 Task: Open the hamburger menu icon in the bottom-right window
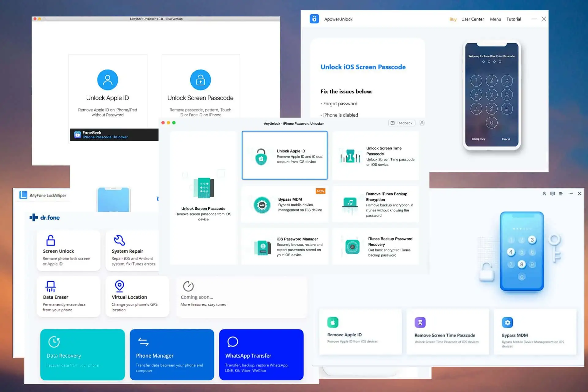click(x=561, y=194)
